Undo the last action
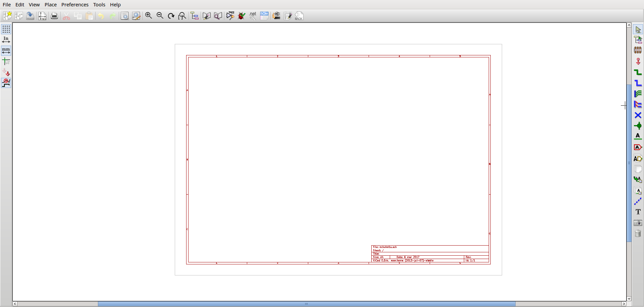Image resolution: width=644 pixels, height=307 pixels. (x=101, y=16)
